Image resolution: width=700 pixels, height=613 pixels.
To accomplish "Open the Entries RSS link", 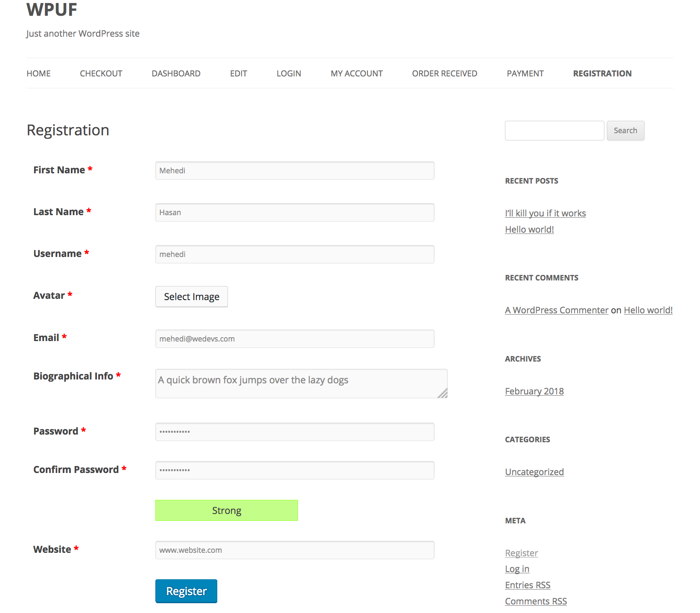I will coord(528,585).
